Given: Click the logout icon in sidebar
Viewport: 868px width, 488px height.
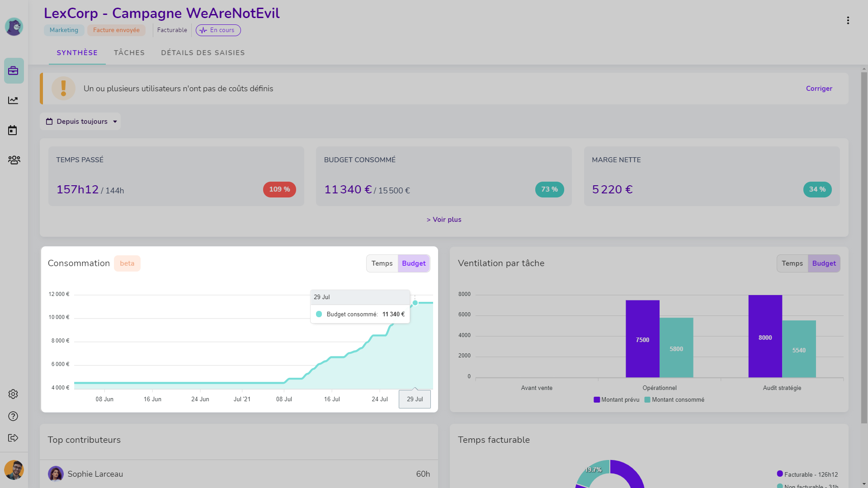Looking at the screenshot, I should tap(13, 438).
